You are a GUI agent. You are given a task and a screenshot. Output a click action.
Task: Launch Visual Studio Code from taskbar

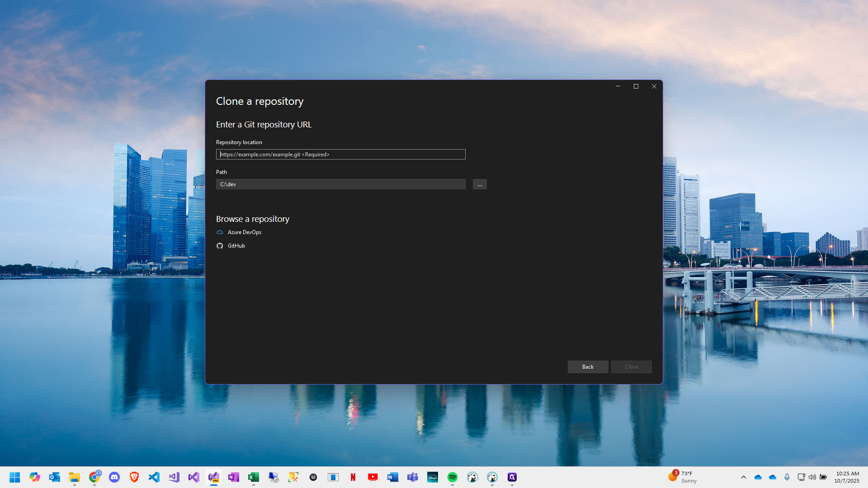pyautogui.click(x=154, y=477)
